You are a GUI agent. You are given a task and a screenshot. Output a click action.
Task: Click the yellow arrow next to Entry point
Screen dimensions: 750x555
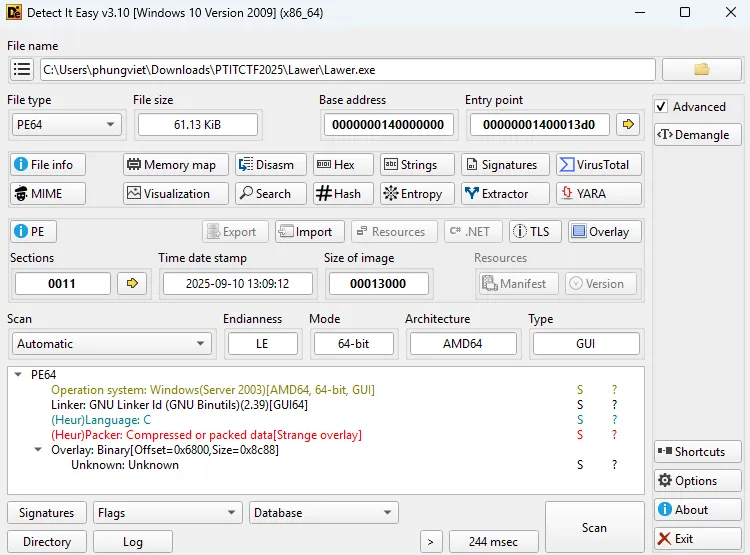(628, 124)
